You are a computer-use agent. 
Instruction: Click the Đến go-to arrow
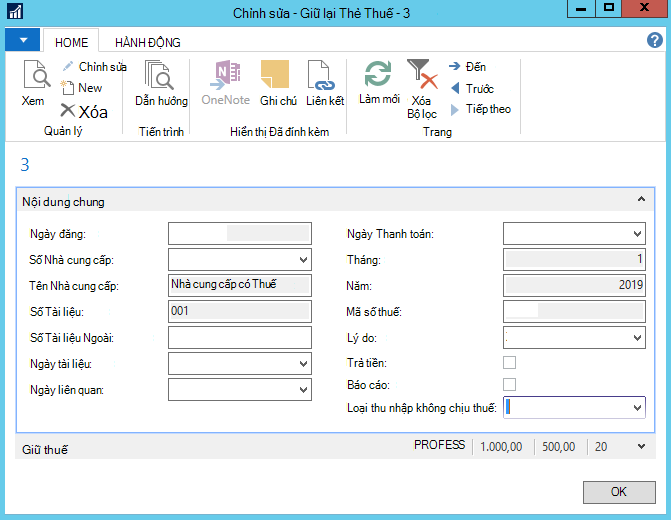[454, 66]
